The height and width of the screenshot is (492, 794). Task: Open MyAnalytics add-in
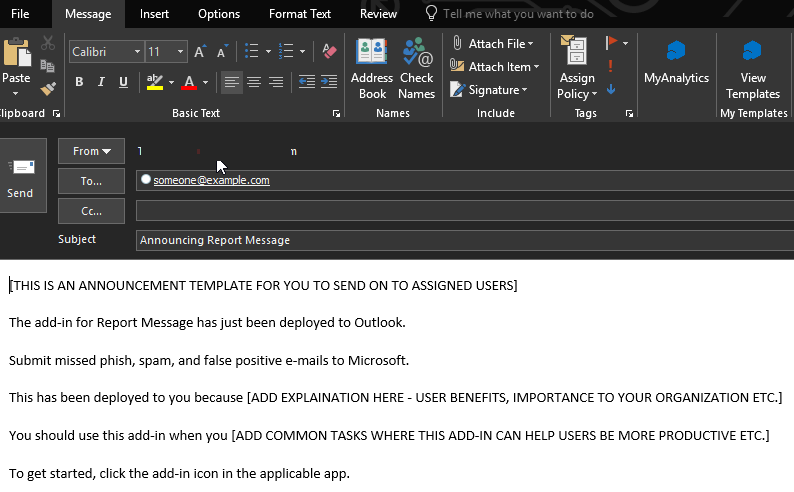click(x=676, y=62)
